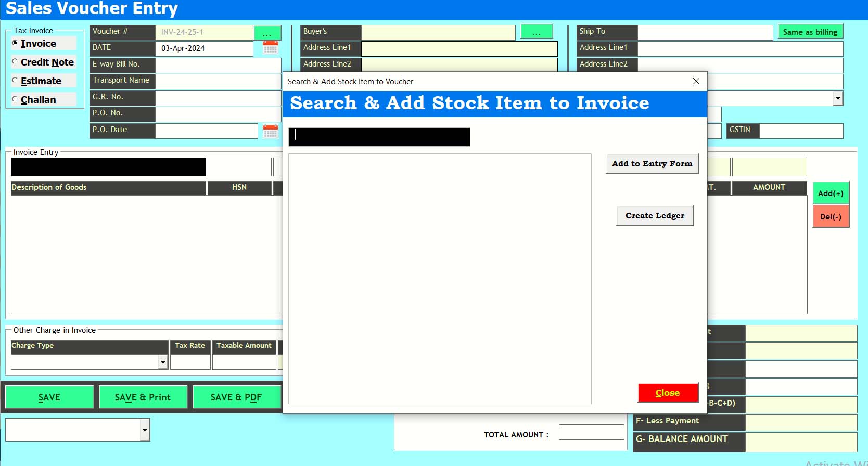This screenshot has height=466, width=868.
Task: Expand the Charge Type dropdown
Action: [x=163, y=362]
